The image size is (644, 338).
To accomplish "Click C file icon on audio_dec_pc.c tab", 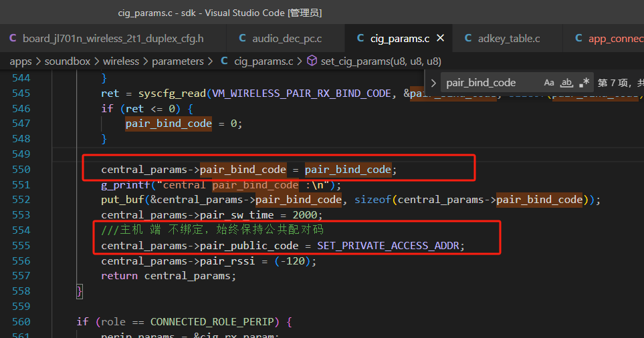I will point(242,38).
